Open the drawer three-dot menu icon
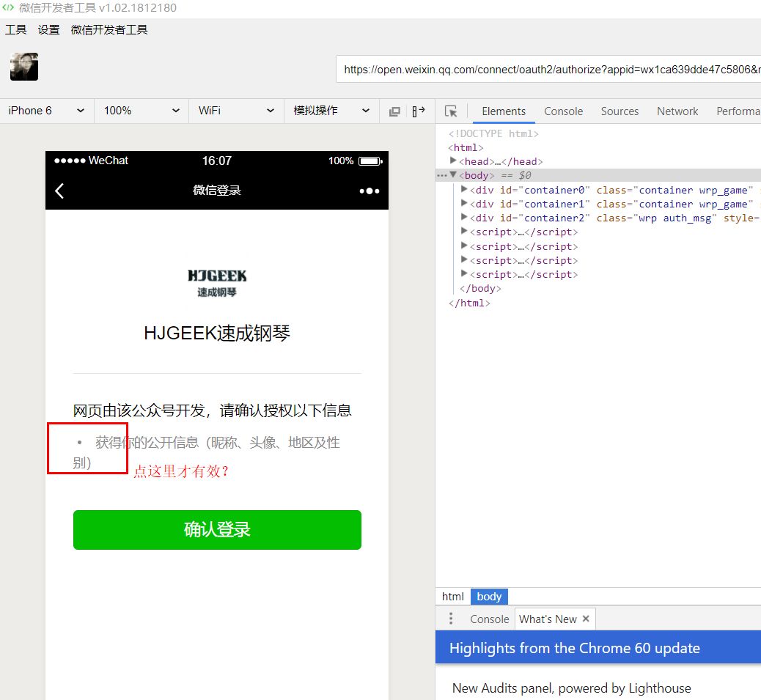 click(x=451, y=619)
